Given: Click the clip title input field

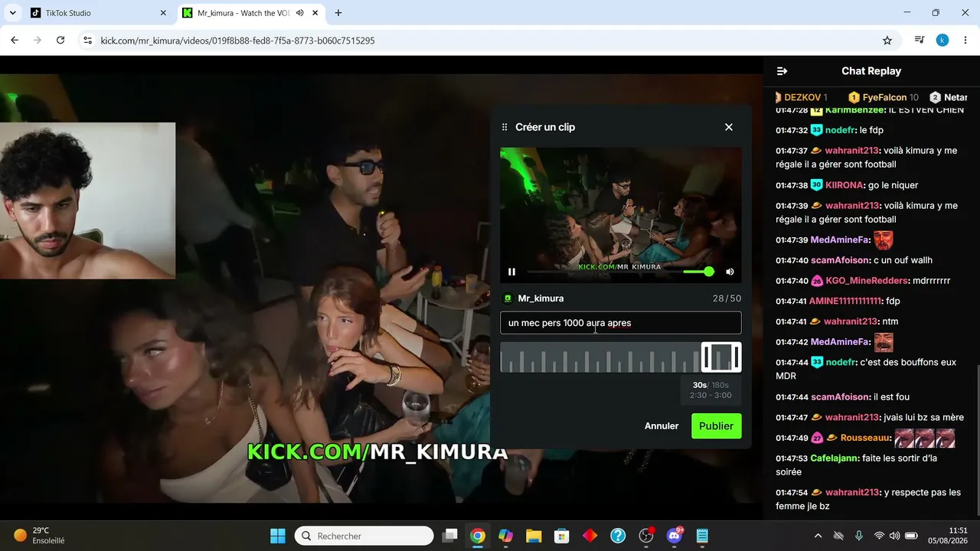Looking at the screenshot, I should tap(621, 323).
